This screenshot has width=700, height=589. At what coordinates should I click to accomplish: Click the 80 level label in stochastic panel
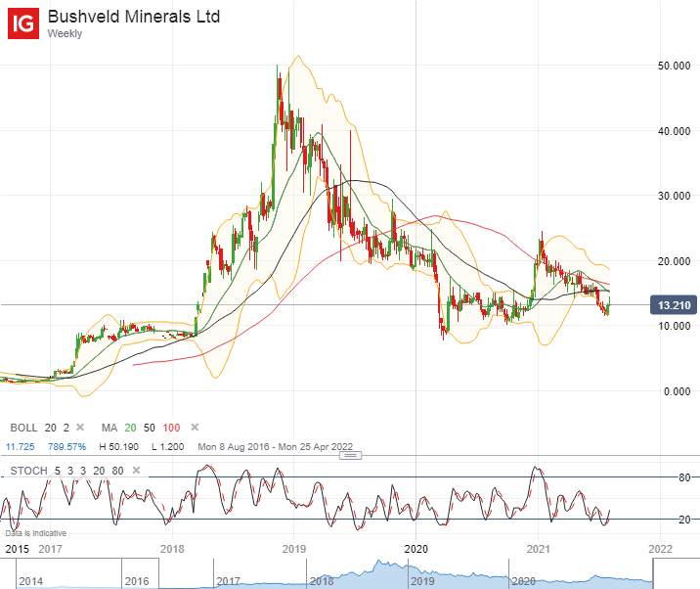(x=684, y=477)
